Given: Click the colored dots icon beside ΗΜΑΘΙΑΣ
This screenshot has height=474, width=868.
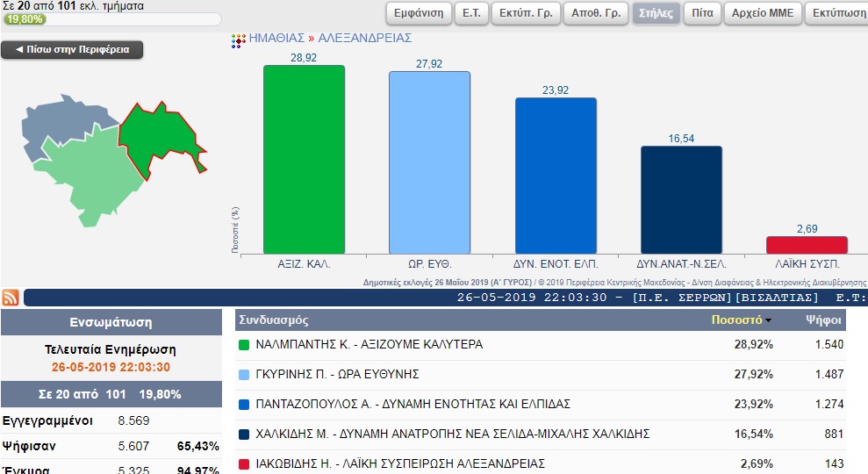Looking at the screenshot, I should tap(238, 39).
